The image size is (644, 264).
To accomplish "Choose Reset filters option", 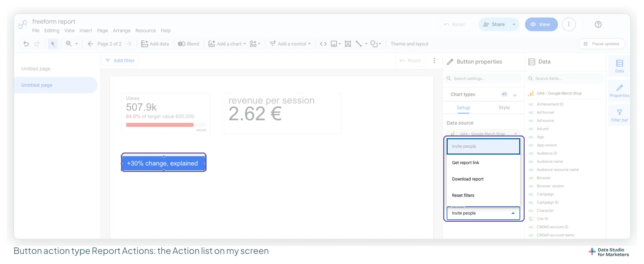I will 483,195.
